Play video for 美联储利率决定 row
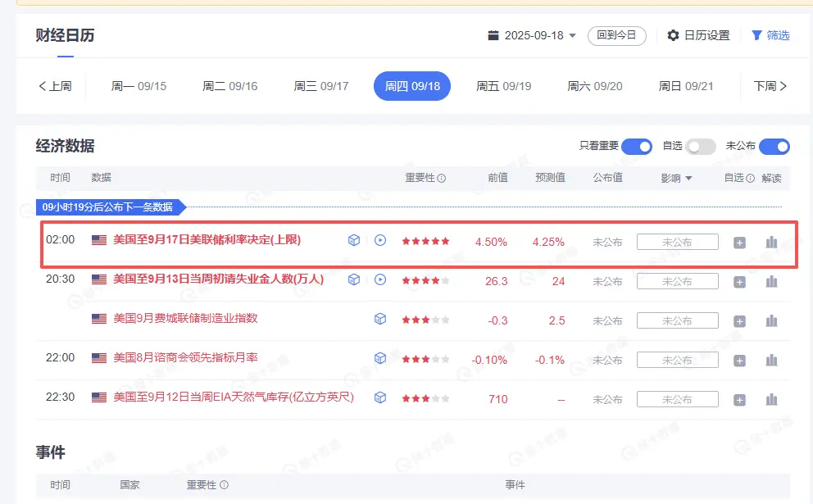This screenshot has width=813, height=504. tap(380, 240)
